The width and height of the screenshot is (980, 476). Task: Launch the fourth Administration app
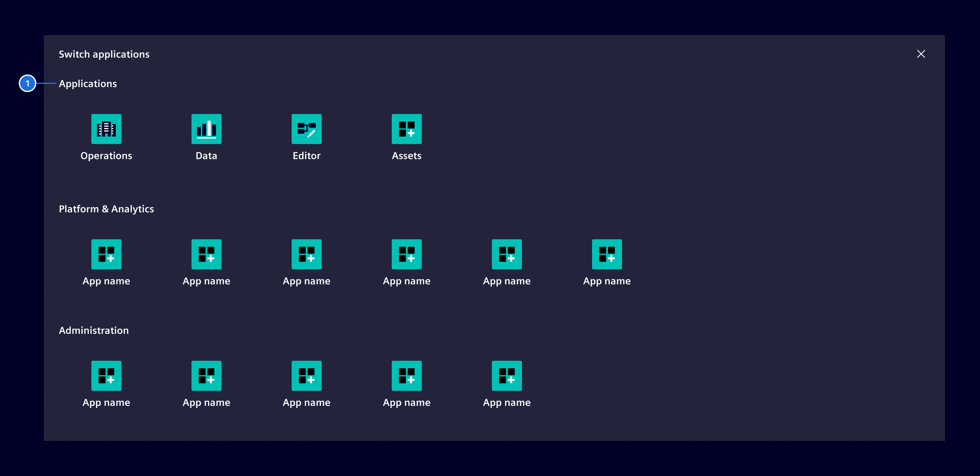tap(406, 375)
